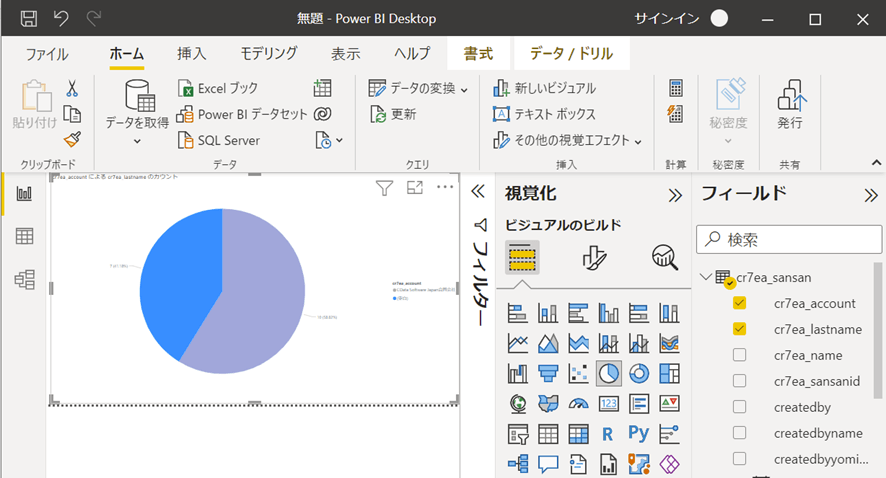Choose the globe map visual
The width and height of the screenshot is (886, 478).
[518, 403]
